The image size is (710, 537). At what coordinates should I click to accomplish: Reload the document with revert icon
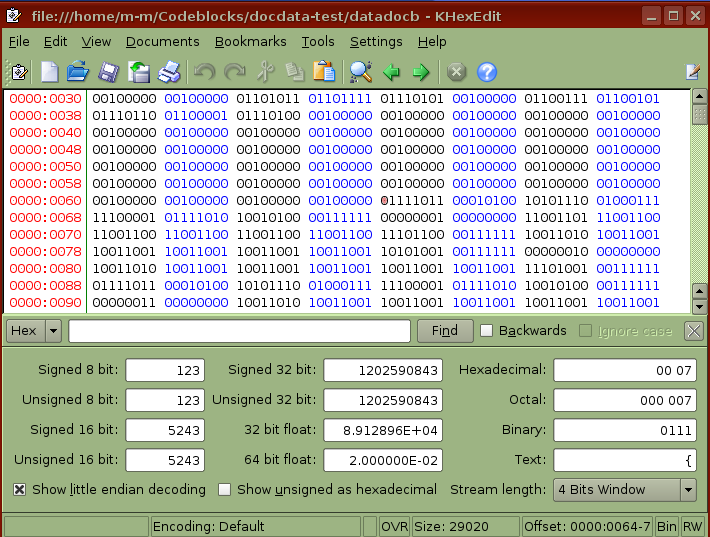(139, 72)
